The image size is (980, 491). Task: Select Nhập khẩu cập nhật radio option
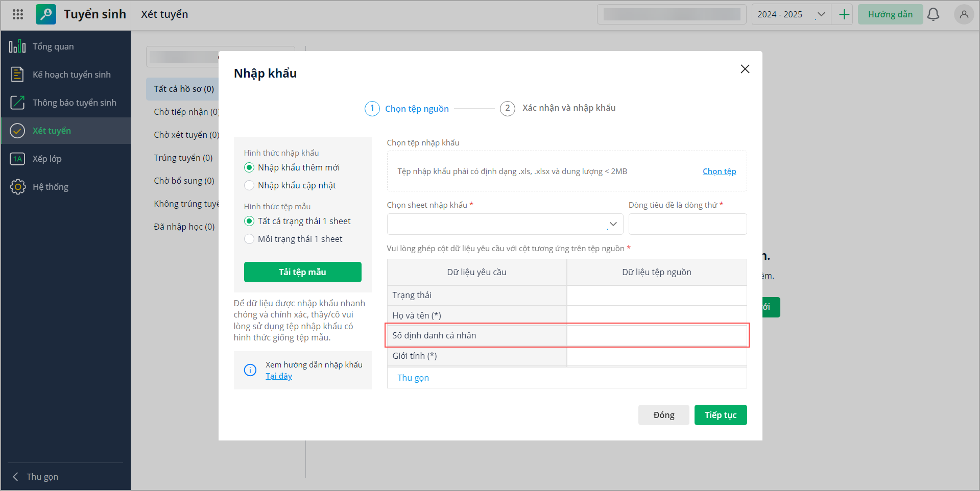(249, 185)
